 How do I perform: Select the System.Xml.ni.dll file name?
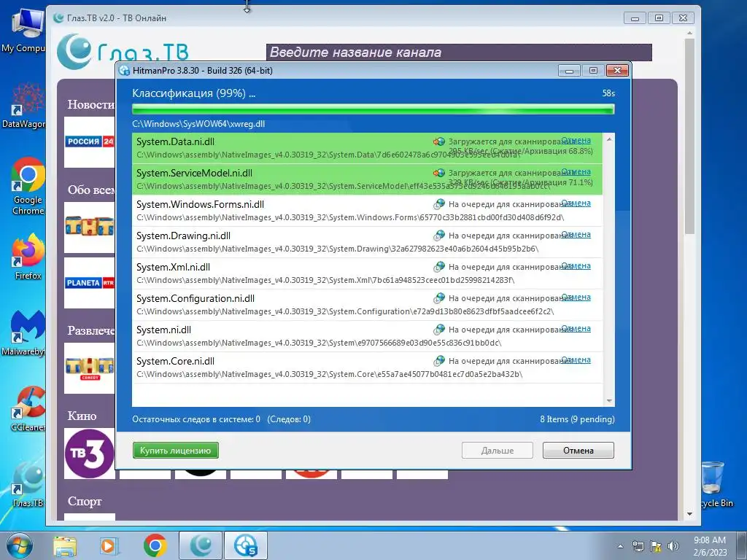click(173, 268)
